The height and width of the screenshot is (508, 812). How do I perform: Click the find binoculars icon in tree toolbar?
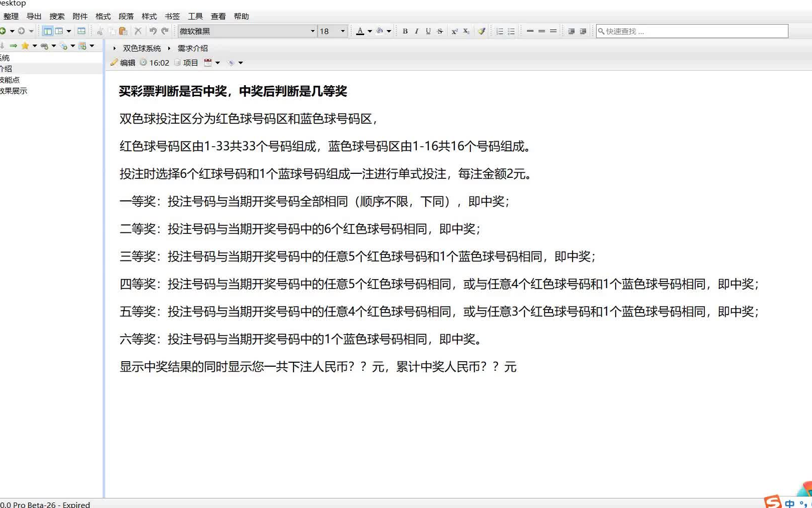point(45,46)
